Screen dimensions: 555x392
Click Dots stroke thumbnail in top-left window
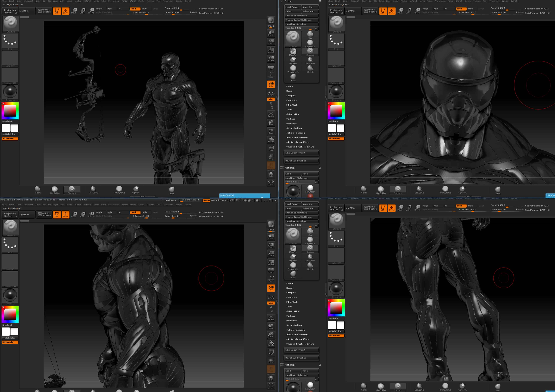point(10,41)
